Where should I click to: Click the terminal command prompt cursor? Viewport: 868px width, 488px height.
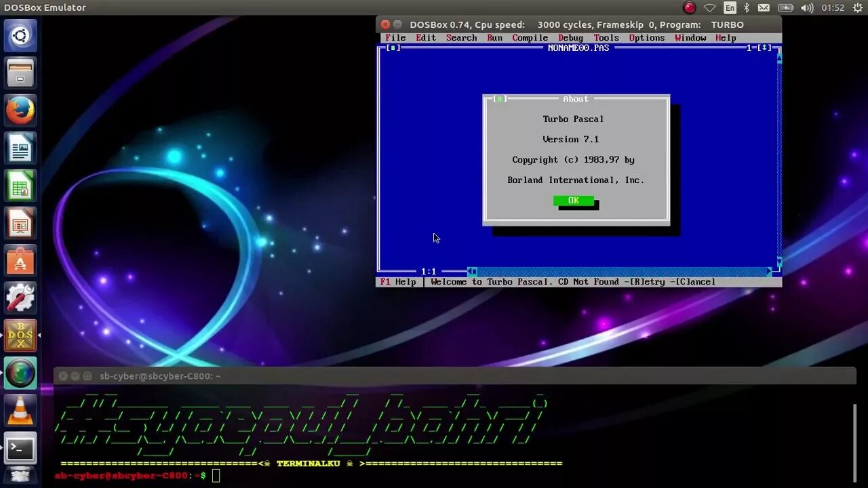pos(216,476)
